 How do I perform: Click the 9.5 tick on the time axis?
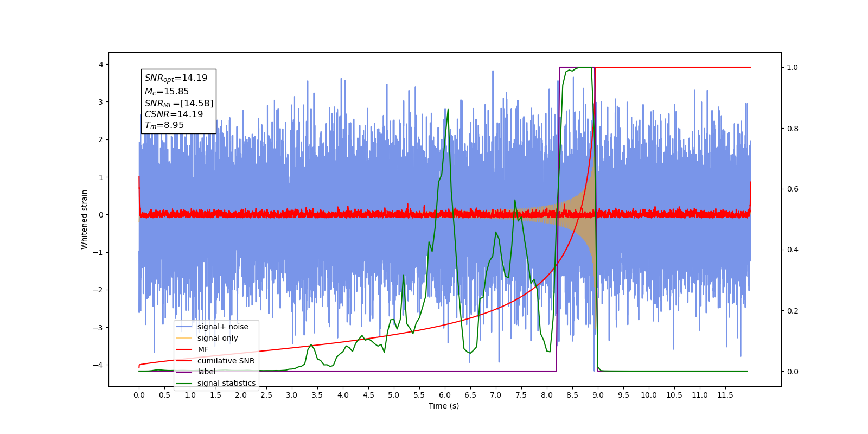coord(623,395)
